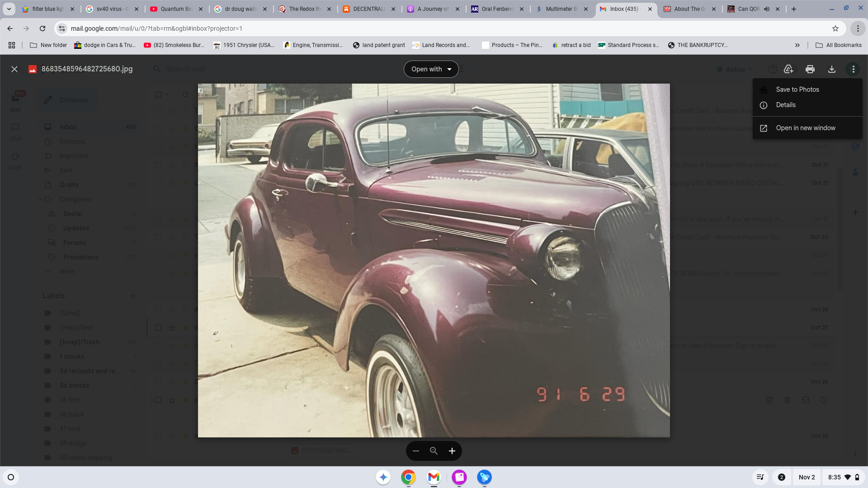
Task: Print the image using printer icon
Action: point(810,69)
